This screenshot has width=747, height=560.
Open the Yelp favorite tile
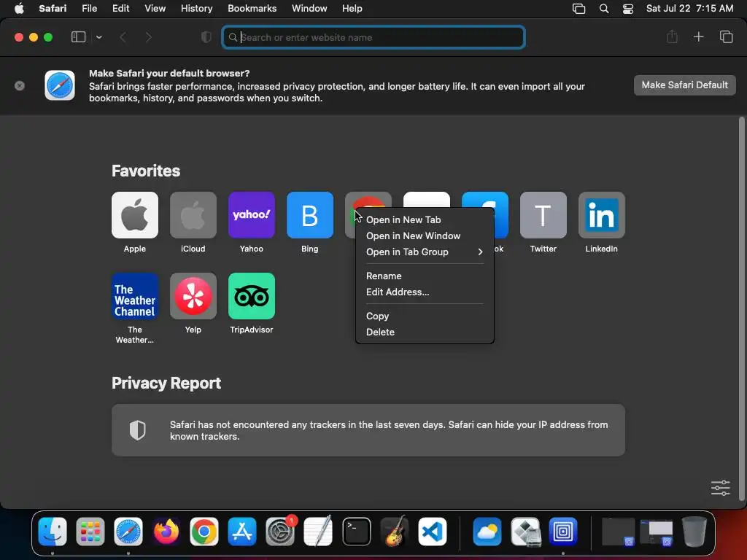click(193, 296)
